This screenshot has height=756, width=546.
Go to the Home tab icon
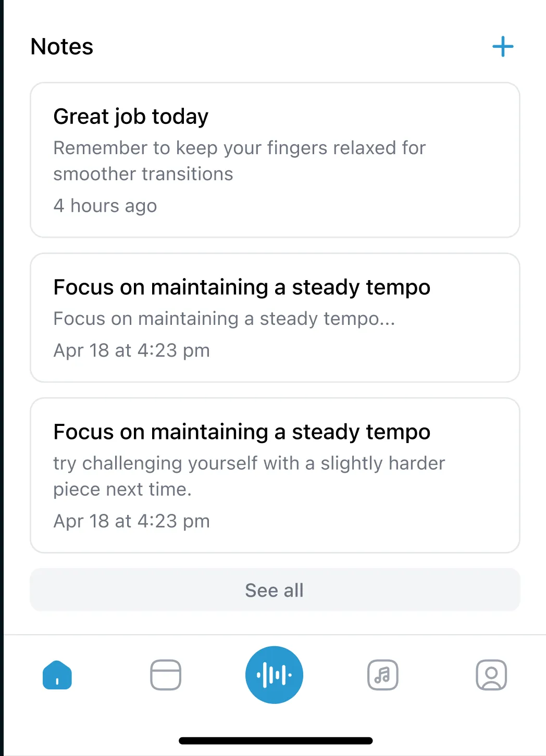click(57, 675)
